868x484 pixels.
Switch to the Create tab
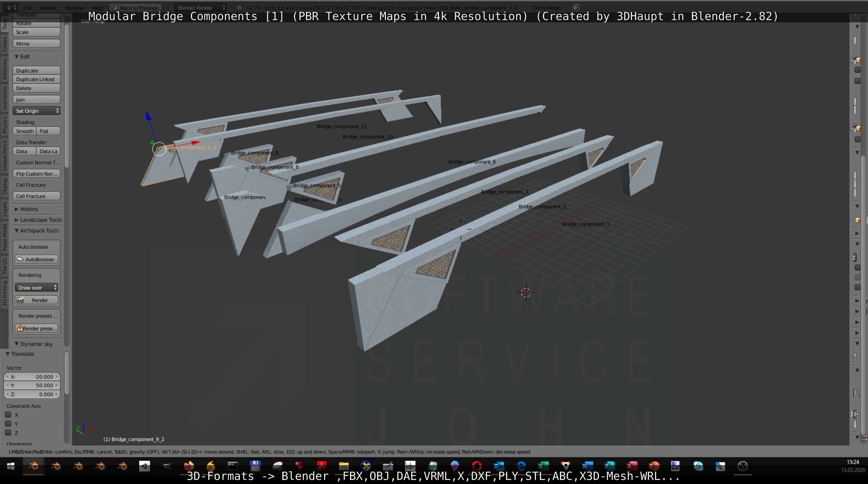(x=5, y=44)
